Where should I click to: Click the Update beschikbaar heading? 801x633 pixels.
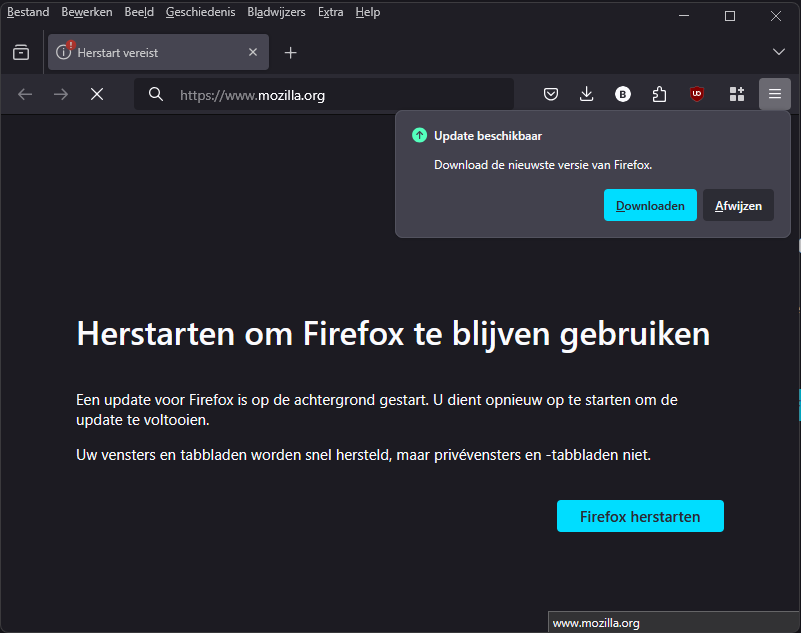click(x=488, y=136)
